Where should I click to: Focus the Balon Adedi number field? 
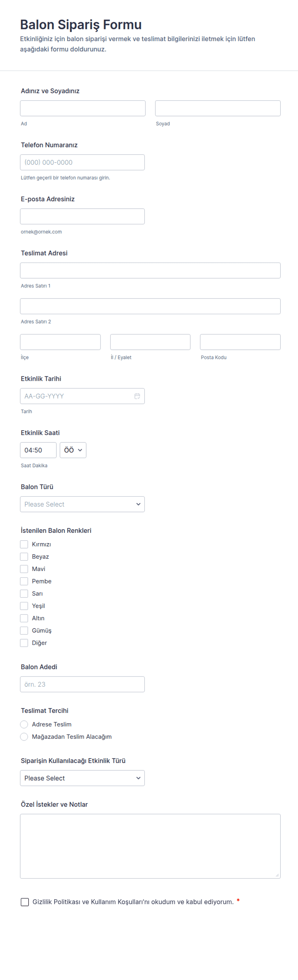[82, 684]
